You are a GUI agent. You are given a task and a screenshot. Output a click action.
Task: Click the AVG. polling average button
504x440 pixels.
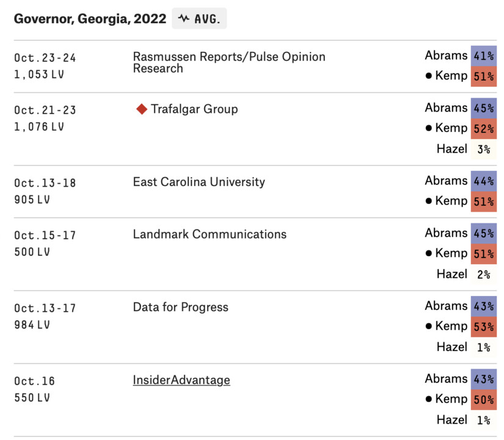[x=199, y=19]
